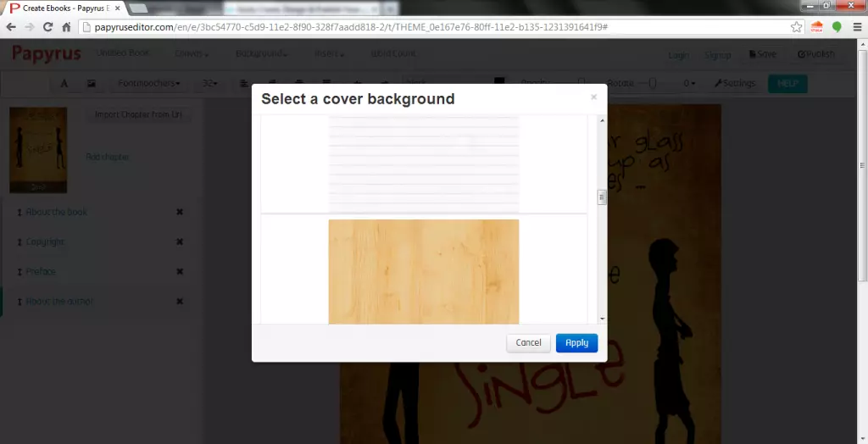Delete the 'Preface' chapter

point(180,272)
